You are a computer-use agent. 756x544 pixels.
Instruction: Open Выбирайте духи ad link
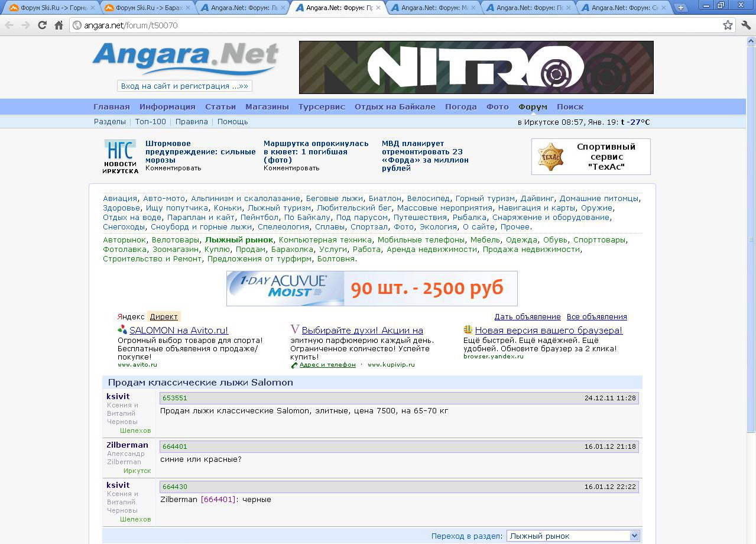tap(362, 331)
